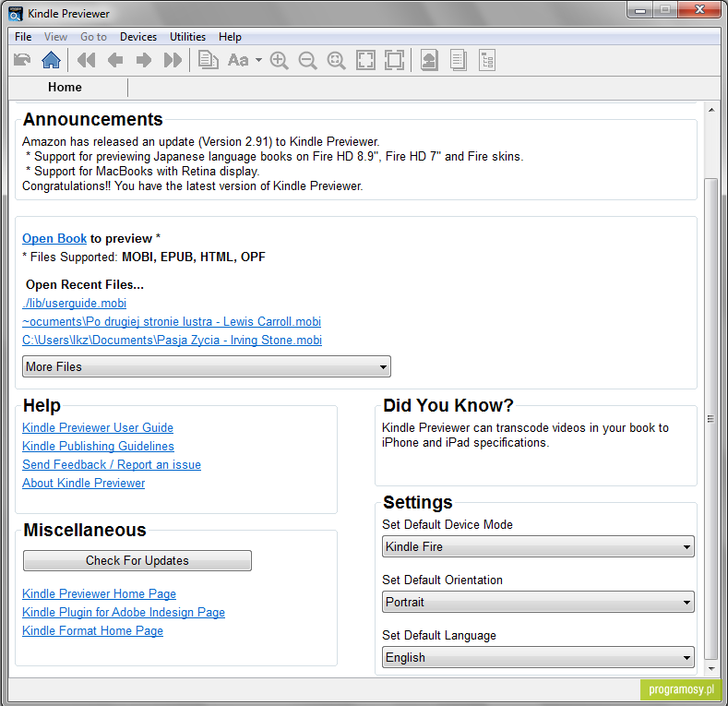This screenshot has height=706, width=728.
Task: Click the Announcements heading text
Action: (x=93, y=119)
